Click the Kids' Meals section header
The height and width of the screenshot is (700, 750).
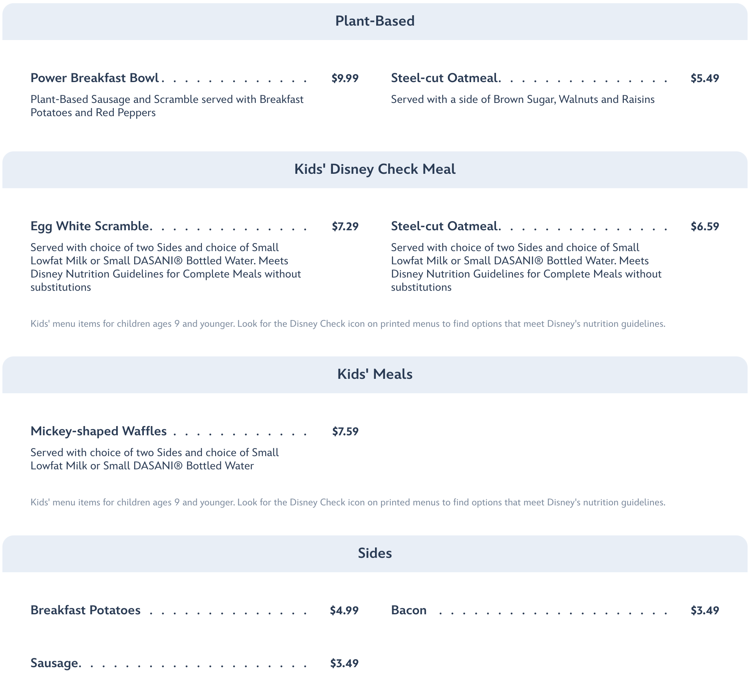pos(375,374)
